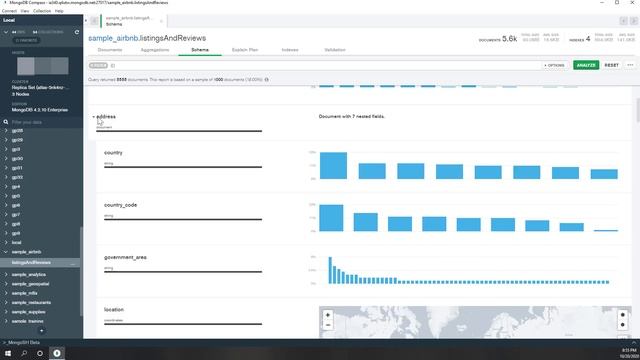Open the Windows Start menu
This screenshot has width=640, height=360.
(8, 353)
